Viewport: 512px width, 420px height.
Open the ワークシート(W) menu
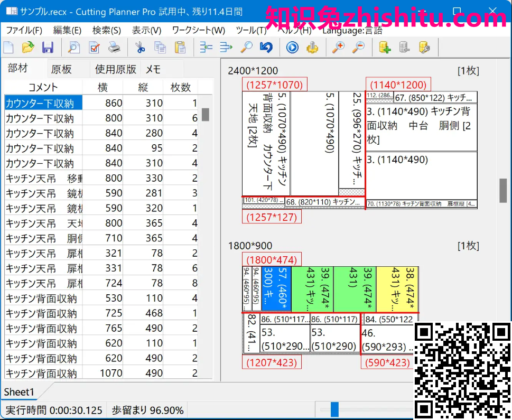pos(199,30)
